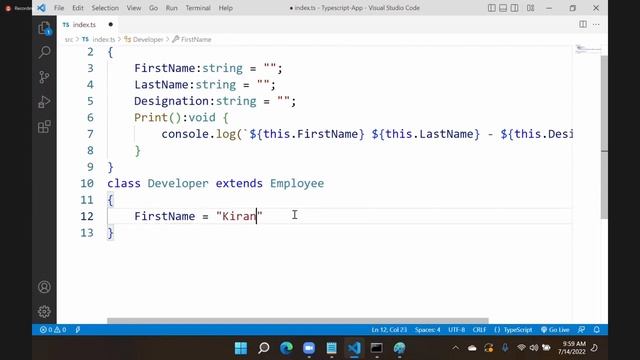Expand FirstName breadcrumb
This screenshot has height=360, width=640.
pyautogui.click(x=192, y=40)
